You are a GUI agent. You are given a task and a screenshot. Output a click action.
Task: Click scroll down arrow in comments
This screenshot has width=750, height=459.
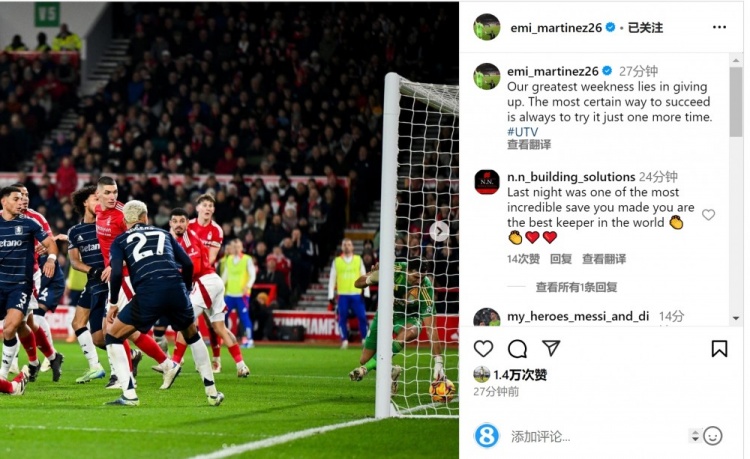click(736, 318)
